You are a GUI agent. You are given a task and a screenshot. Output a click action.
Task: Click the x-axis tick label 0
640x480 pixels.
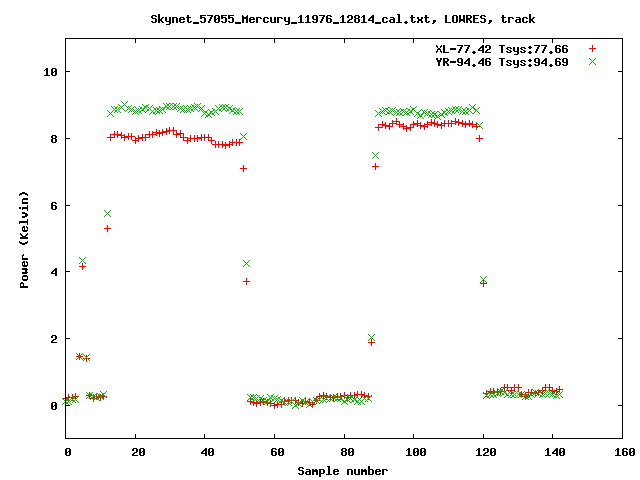[68, 452]
